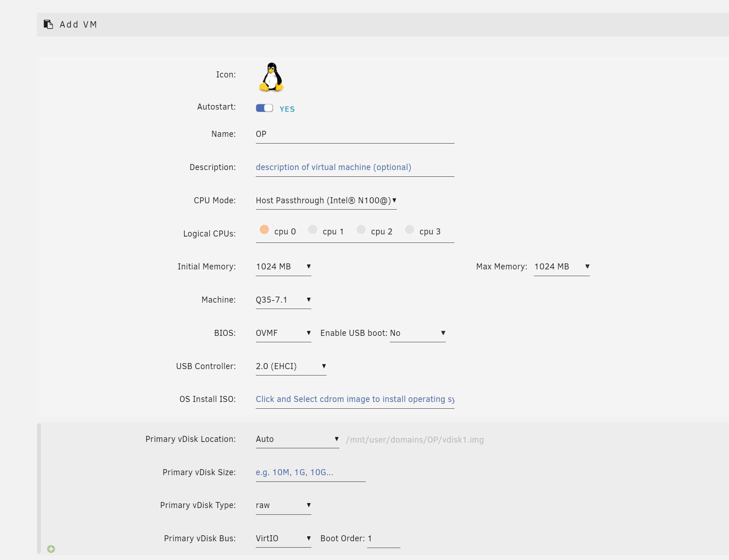Image resolution: width=729 pixels, height=560 pixels.
Task: Expand the USB Controller dropdown
Action: tap(290, 366)
